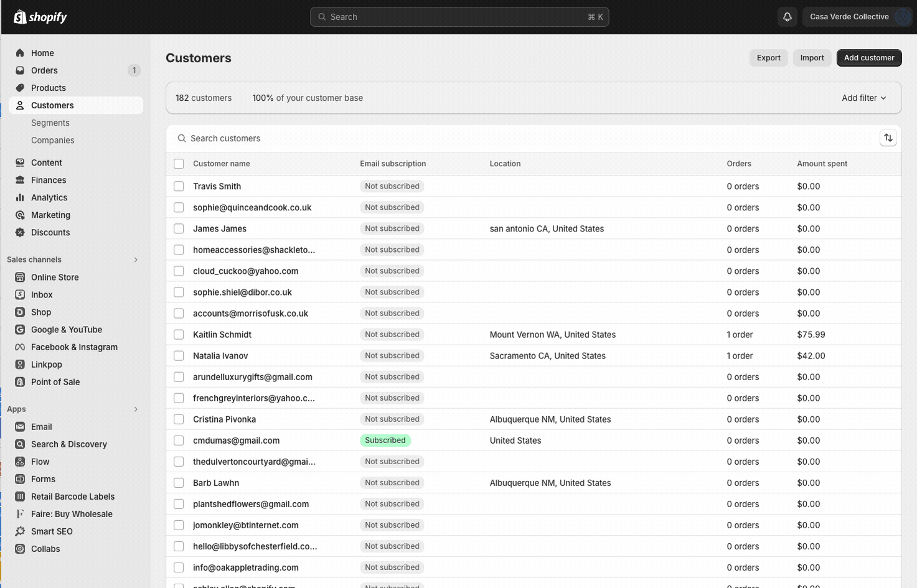Screen dimensions: 917x588
Task: Focus the Search customers field
Action: click(x=436, y=138)
